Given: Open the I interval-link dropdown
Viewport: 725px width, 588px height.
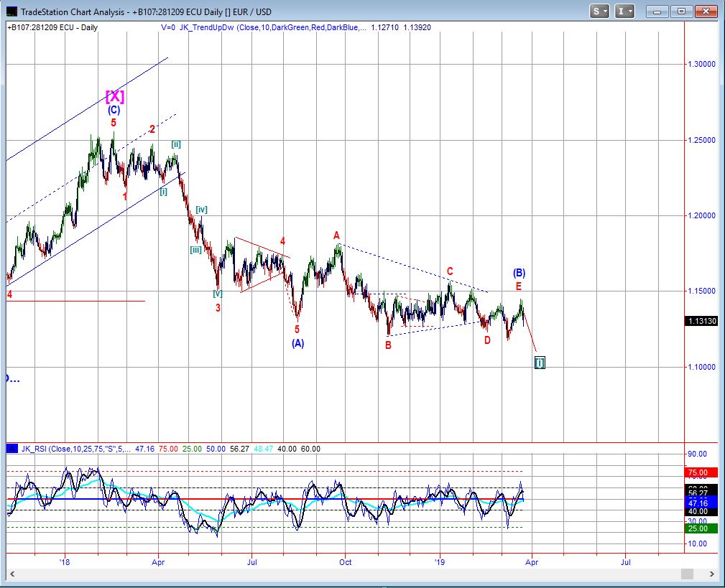Looking at the screenshot, I should tap(624, 11).
